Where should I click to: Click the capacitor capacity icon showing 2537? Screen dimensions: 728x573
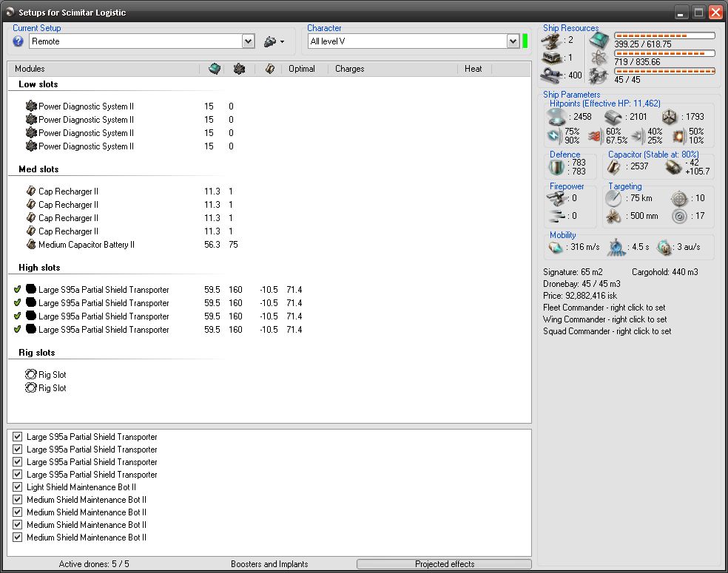(x=613, y=167)
